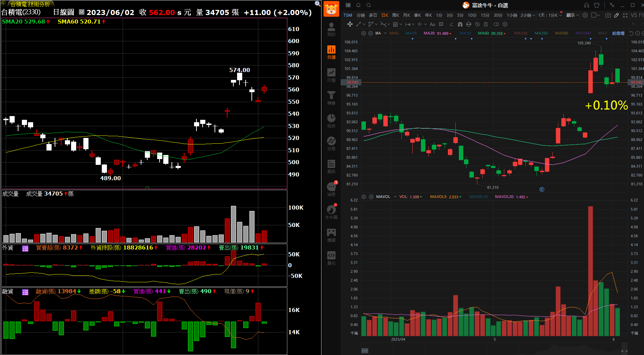Open 消息 messages sidebar icon
Viewport: 644px width, 355px height.
(331, 189)
